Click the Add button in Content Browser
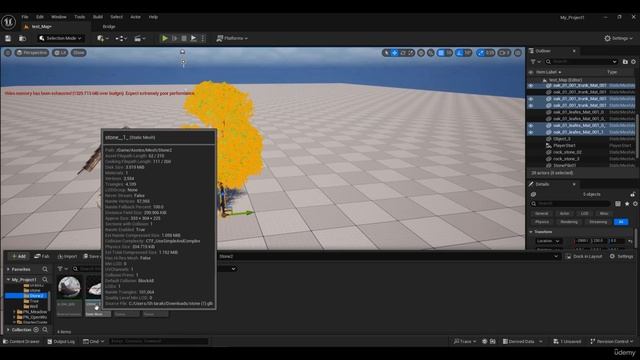The image size is (640, 360). (x=19, y=256)
